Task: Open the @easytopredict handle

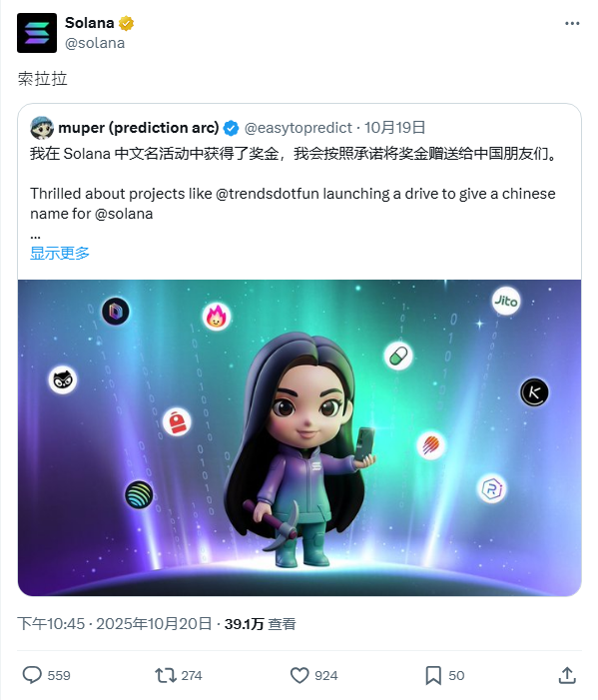Action: (299, 128)
